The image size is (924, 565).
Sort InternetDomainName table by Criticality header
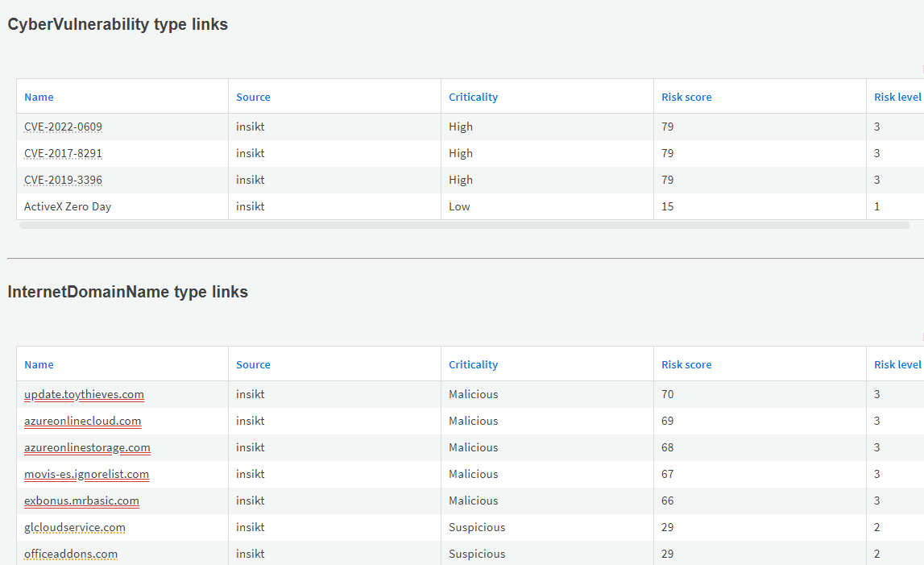coord(473,364)
